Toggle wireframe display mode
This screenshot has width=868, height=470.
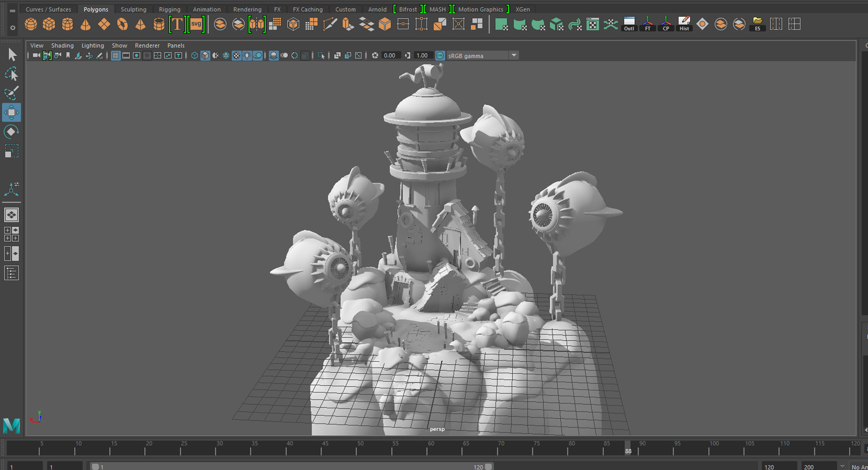(194, 56)
